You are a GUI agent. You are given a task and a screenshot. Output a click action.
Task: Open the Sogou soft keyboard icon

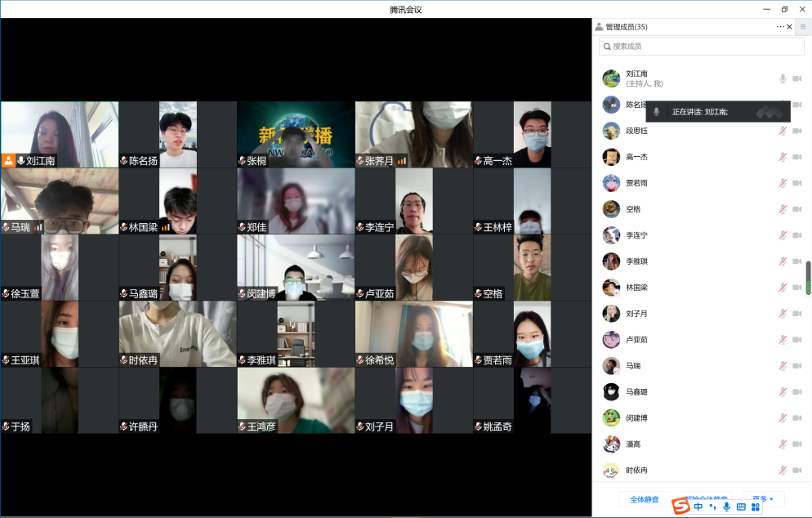click(741, 507)
